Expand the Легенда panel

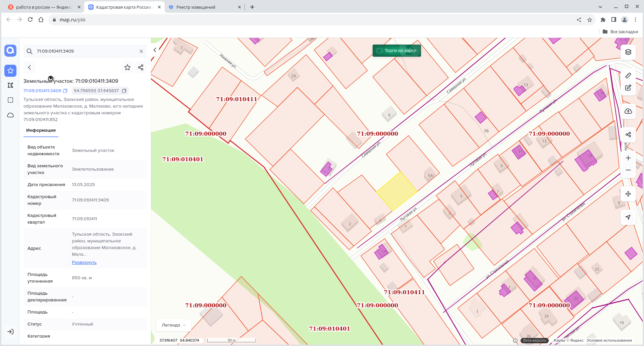(x=173, y=325)
